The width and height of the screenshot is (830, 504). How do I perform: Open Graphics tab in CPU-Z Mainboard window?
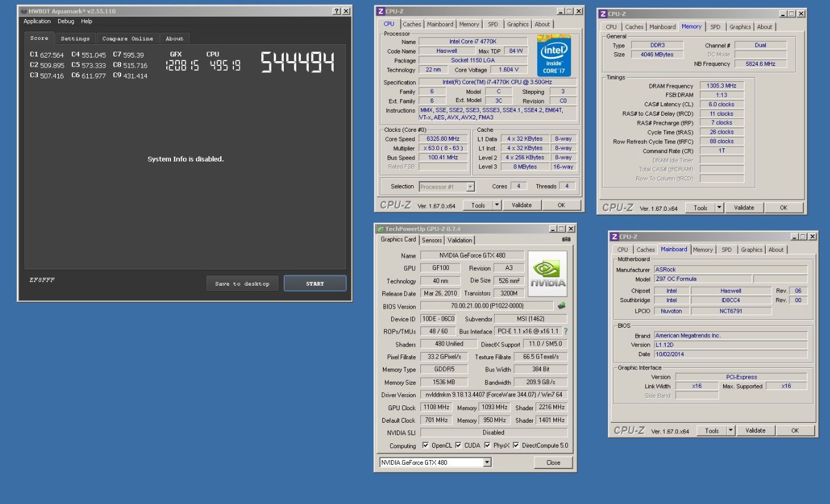coord(751,250)
